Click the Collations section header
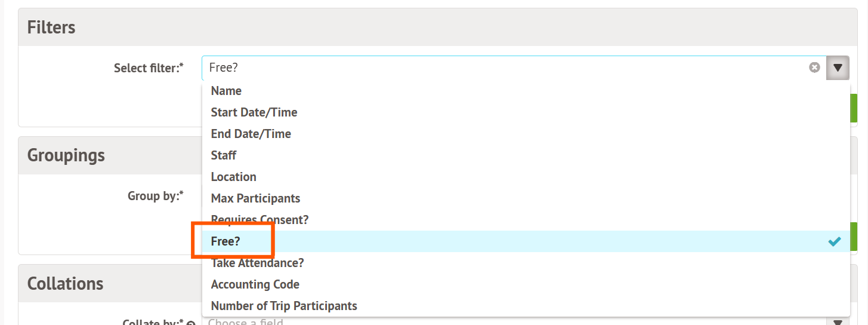The height and width of the screenshot is (325, 868). [66, 283]
